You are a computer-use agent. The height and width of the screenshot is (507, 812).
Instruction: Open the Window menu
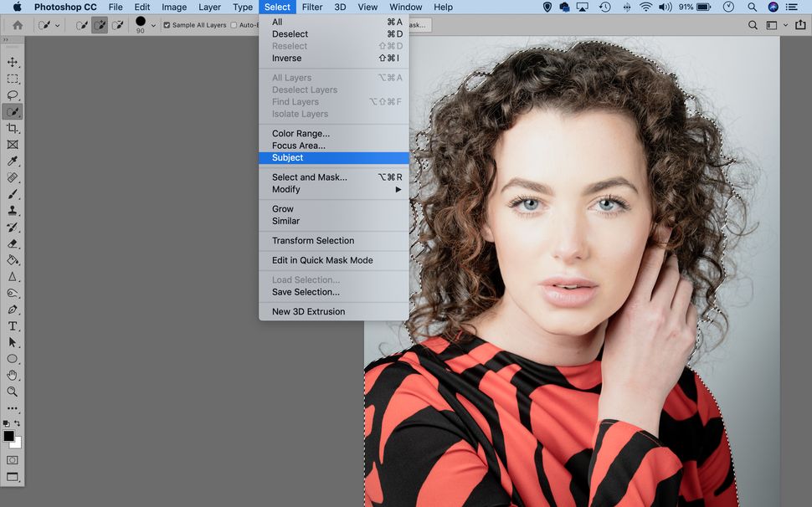click(405, 8)
